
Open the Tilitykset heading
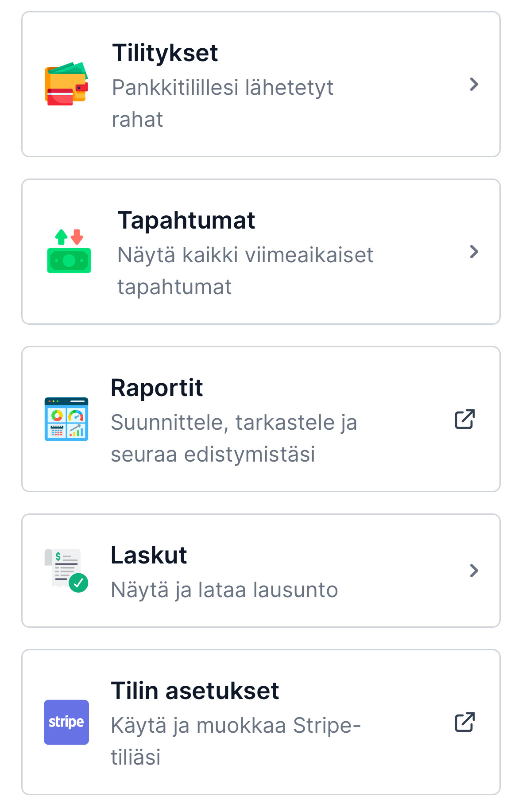coord(165,53)
